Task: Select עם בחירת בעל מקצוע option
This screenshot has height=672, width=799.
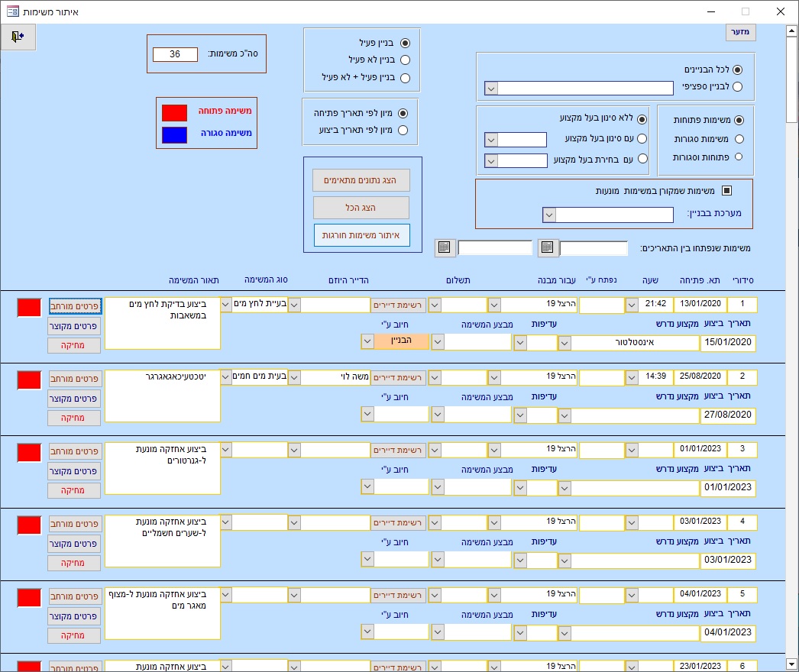Action: pyautogui.click(x=642, y=160)
